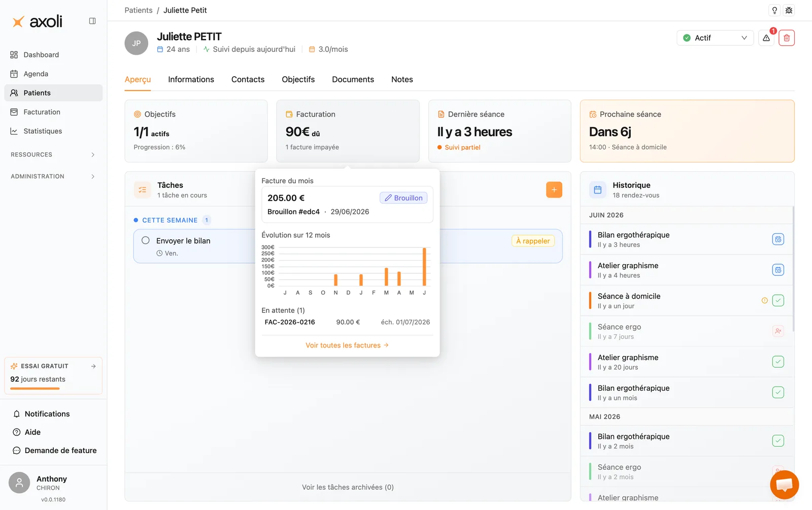
Task: Open the bug report icon
Action: coord(789,10)
